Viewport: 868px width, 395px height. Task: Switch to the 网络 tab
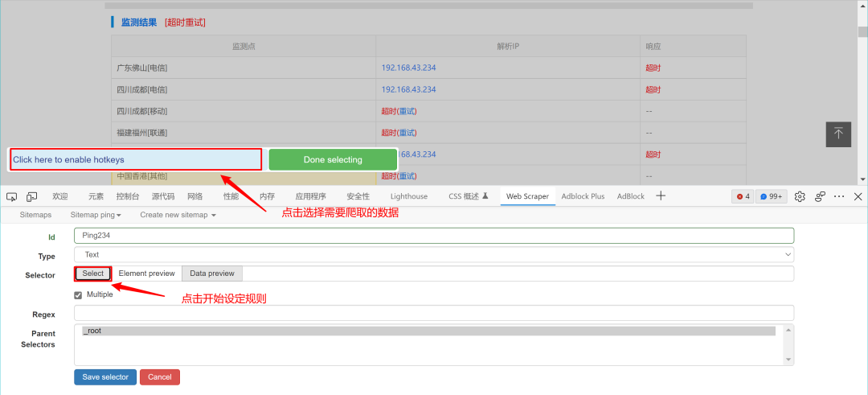194,196
